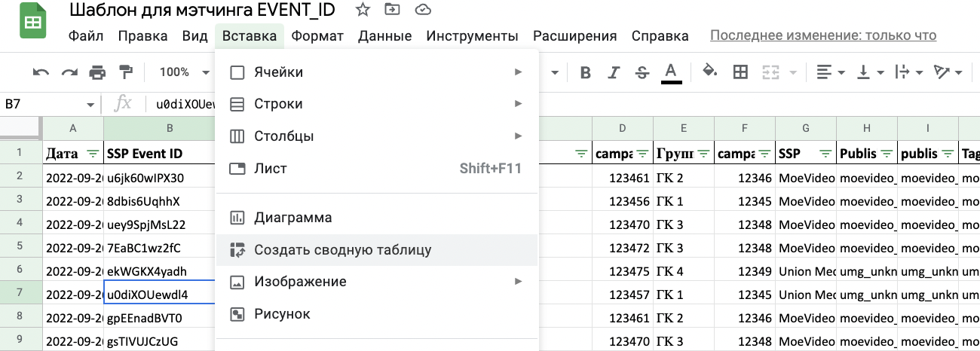Open the Последнее изменение history link
The height and width of the screenshot is (351, 980).
pyautogui.click(x=822, y=35)
